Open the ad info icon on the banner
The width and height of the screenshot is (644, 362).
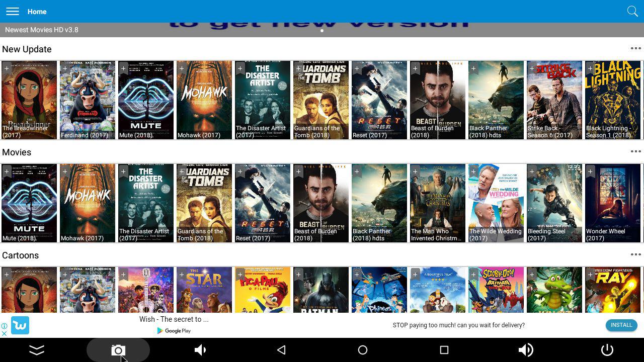[4, 326]
